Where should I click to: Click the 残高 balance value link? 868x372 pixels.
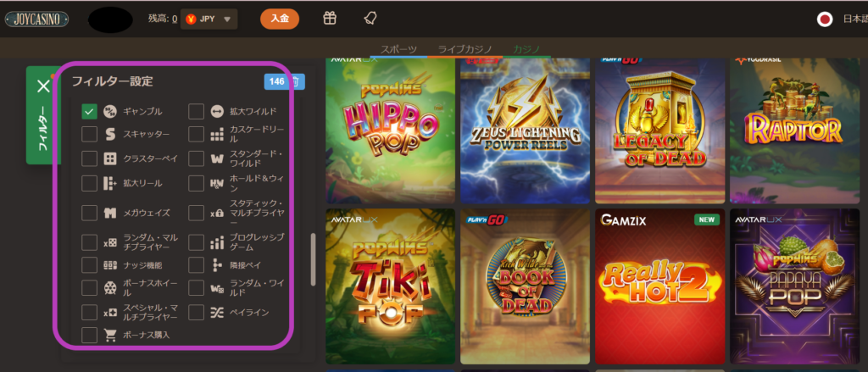pos(175,19)
